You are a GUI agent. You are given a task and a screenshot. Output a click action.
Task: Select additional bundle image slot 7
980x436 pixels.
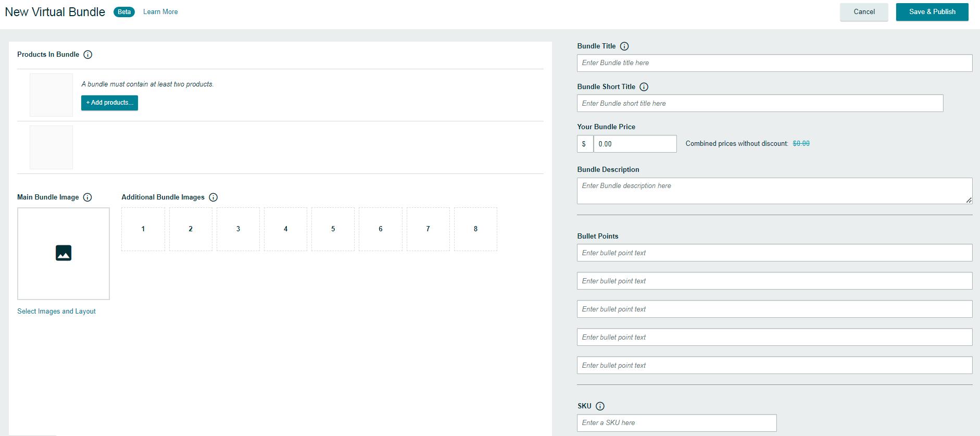[428, 229]
